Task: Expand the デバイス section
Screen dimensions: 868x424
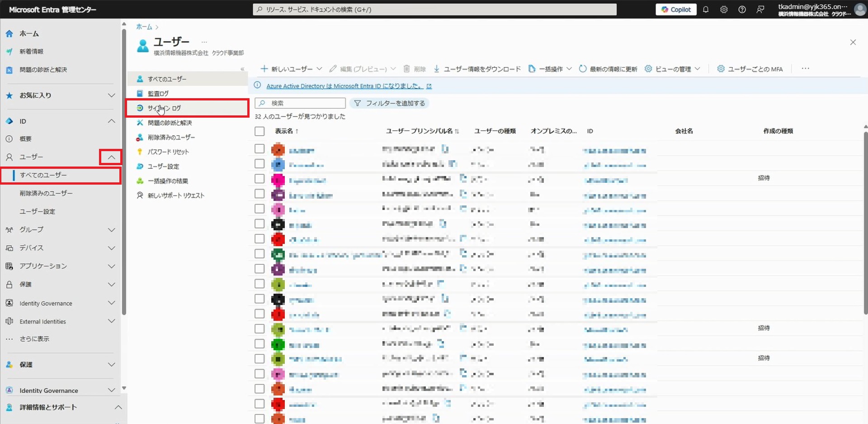Action: click(x=111, y=248)
